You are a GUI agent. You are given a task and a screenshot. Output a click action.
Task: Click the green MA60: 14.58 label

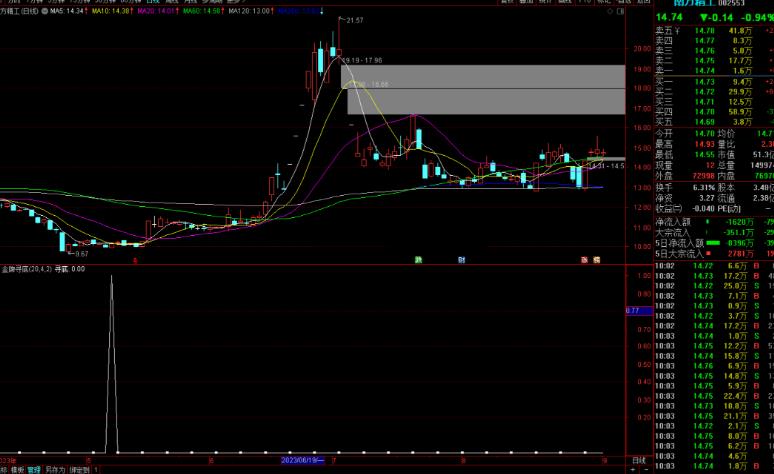pyautogui.click(x=201, y=11)
